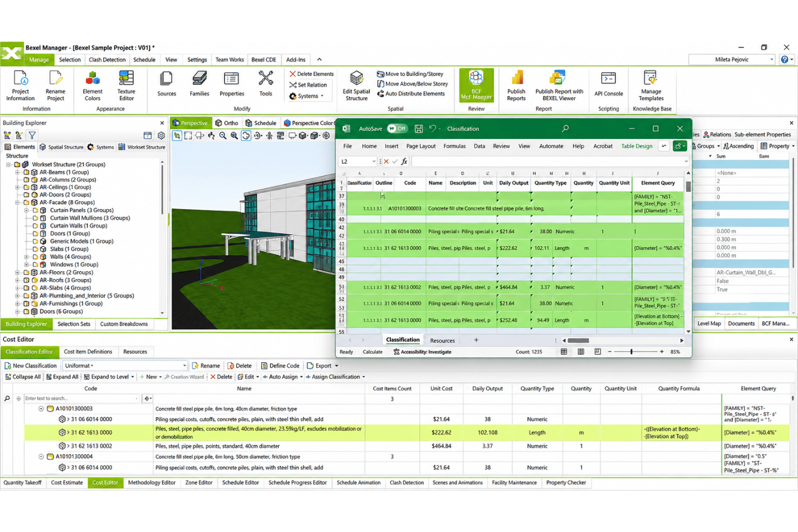Click the Excel Normal view button in the status bar
The width and height of the screenshot is (798, 532).
(x=564, y=352)
